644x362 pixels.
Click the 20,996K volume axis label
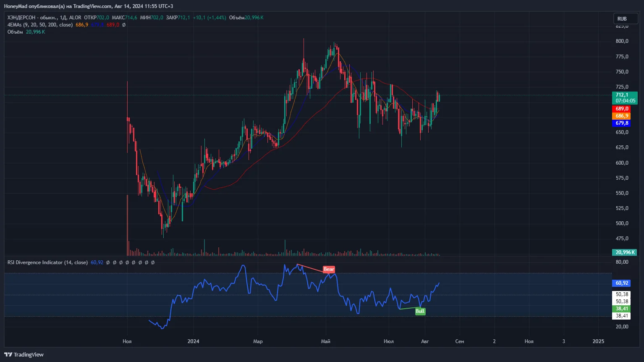tap(625, 252)
